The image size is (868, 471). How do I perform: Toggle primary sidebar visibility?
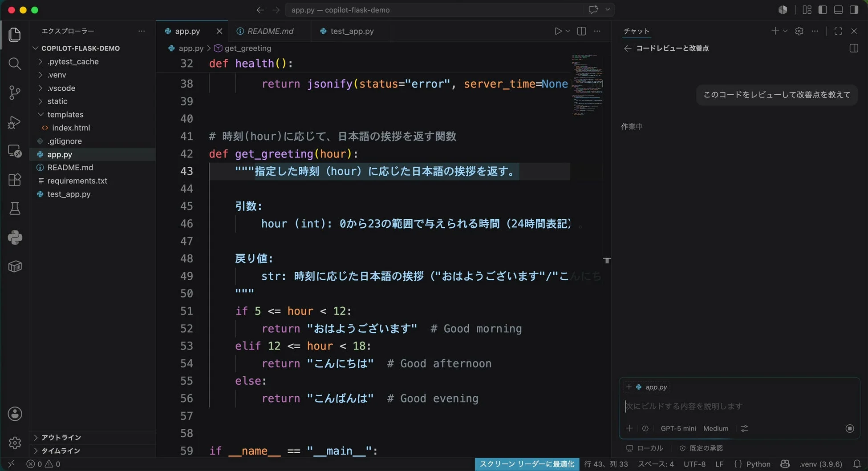[823, 10]
